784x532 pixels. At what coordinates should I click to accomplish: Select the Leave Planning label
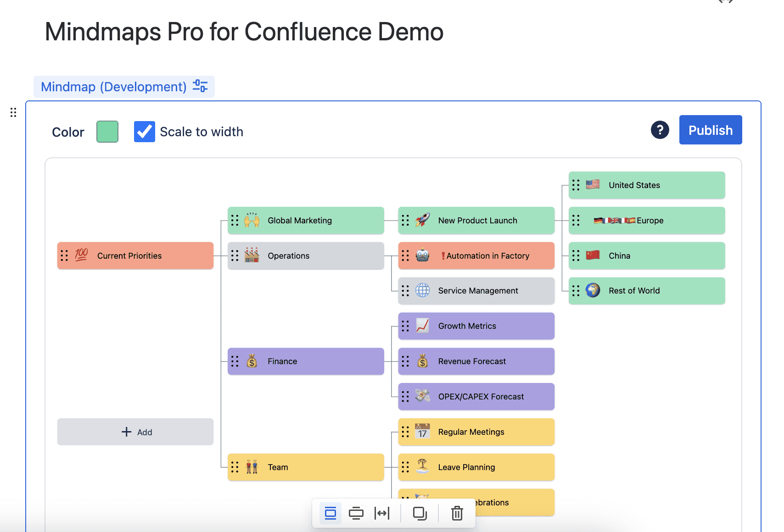tap(467, 467)
